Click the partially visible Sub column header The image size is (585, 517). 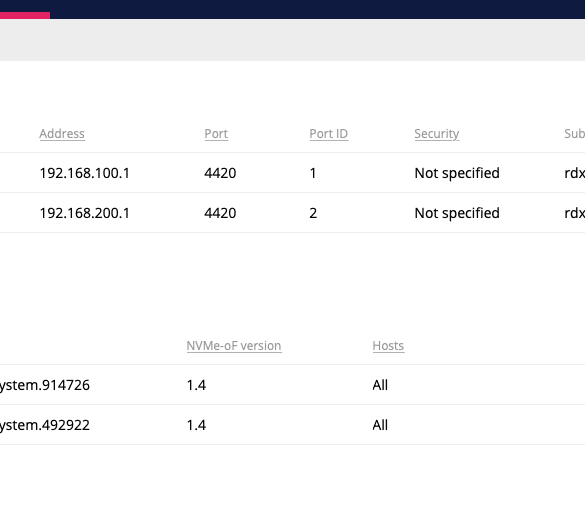pos(575,134)
